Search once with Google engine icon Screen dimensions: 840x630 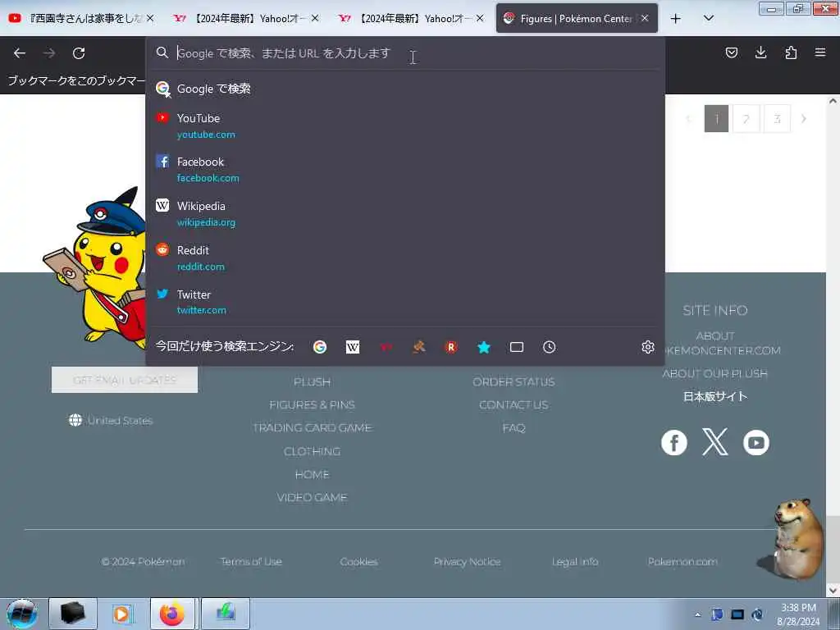320,347
